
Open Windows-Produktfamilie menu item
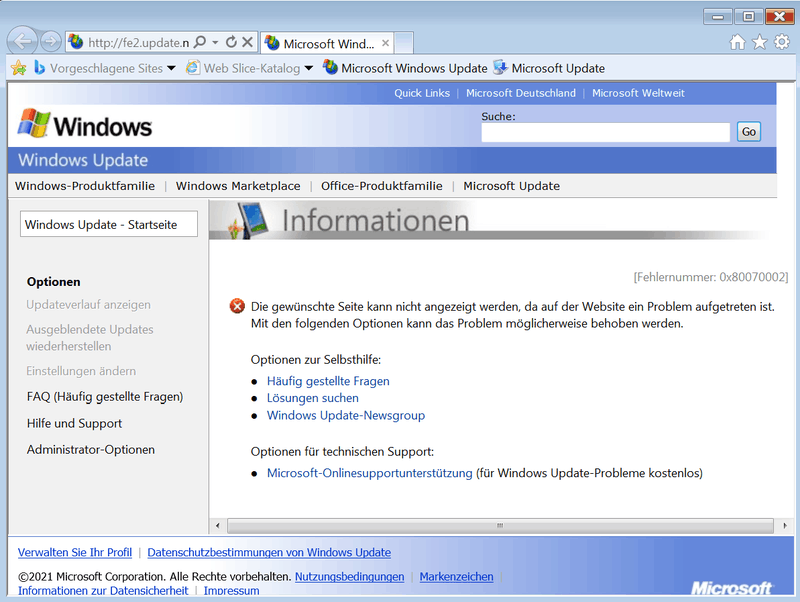85,186
